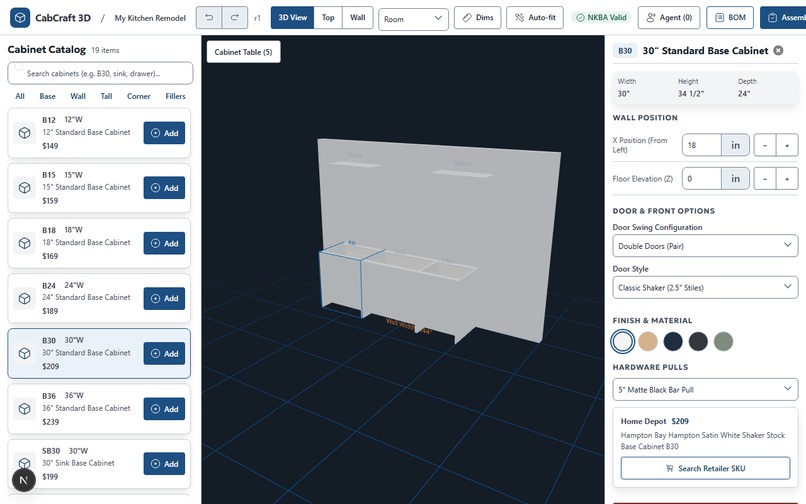This screenshot has width=806, height=504.
Task: Focus the Search cabinets field
Action: (100, 74)
